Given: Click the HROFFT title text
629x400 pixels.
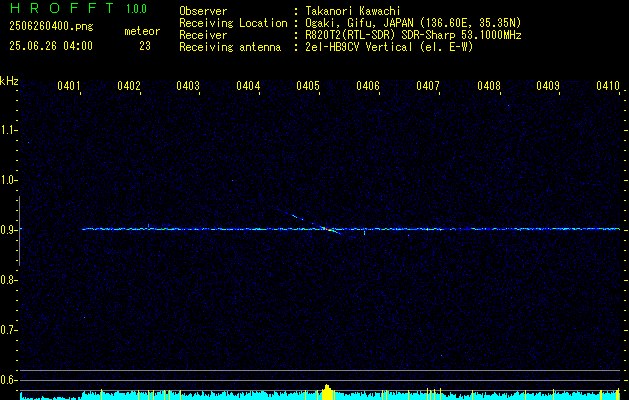Looking at the screenshot, I should click(62, 8).
